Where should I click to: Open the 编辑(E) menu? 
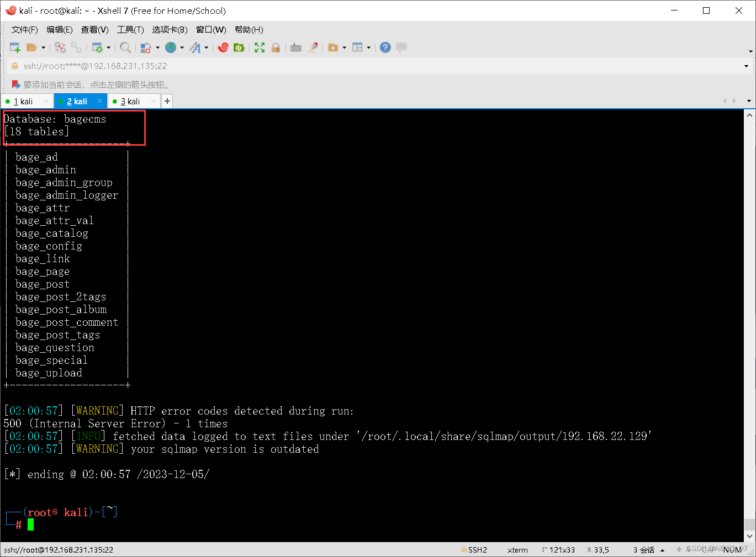(60, 30)
